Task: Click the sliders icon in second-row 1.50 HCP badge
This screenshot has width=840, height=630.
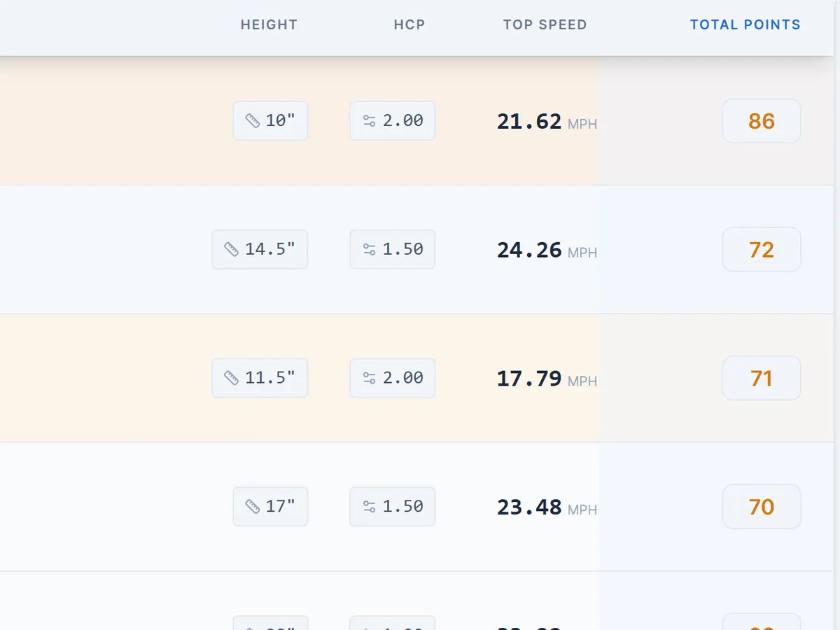Action: coord(370,249)
